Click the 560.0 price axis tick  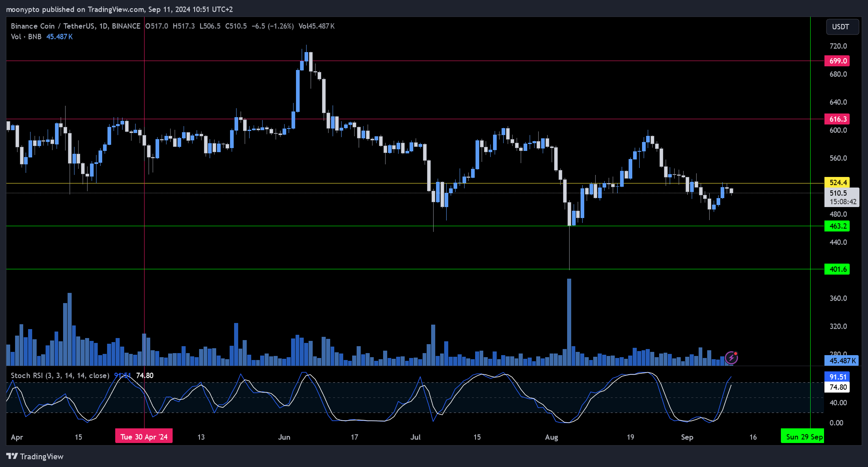tap(838, 158)
